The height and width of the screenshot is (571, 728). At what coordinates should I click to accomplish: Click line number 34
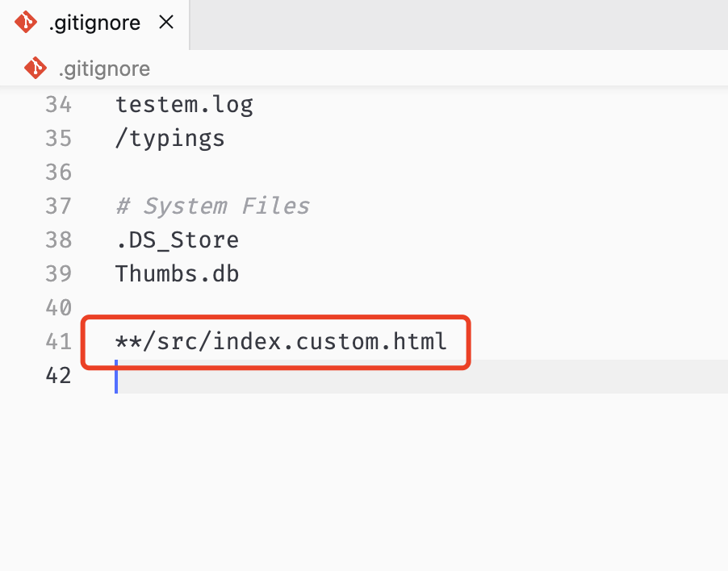pos(58,104)
